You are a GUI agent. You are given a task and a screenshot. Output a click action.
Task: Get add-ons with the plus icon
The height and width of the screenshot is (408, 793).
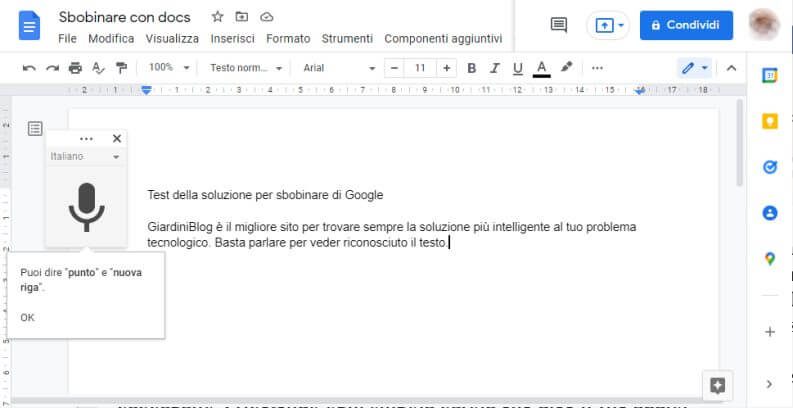770,332
